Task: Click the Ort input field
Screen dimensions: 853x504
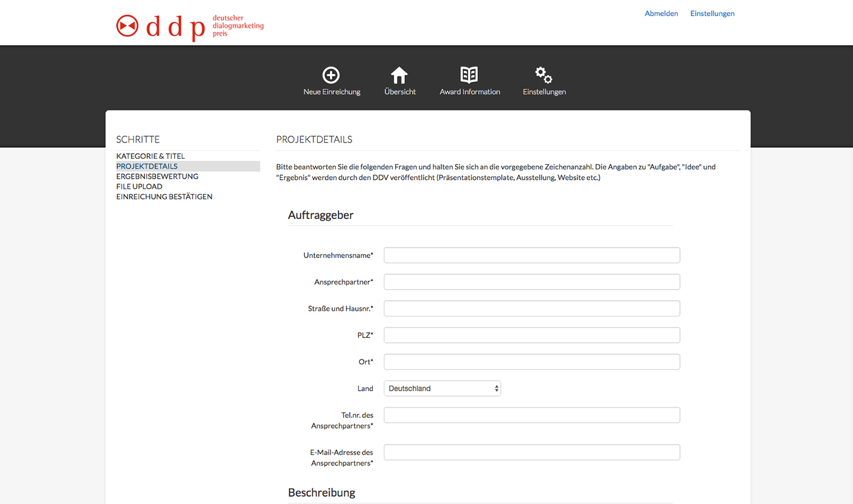Action: pos(532,362)
